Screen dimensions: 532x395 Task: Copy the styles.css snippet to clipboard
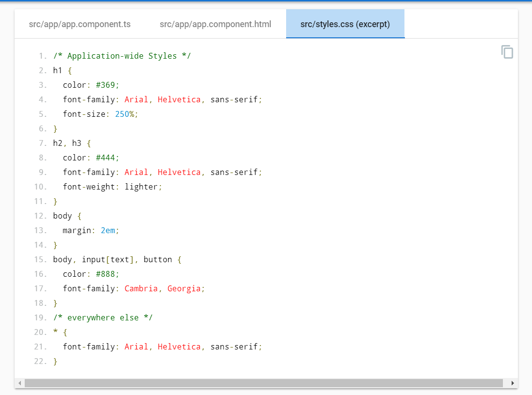click(x=507, y=52)
